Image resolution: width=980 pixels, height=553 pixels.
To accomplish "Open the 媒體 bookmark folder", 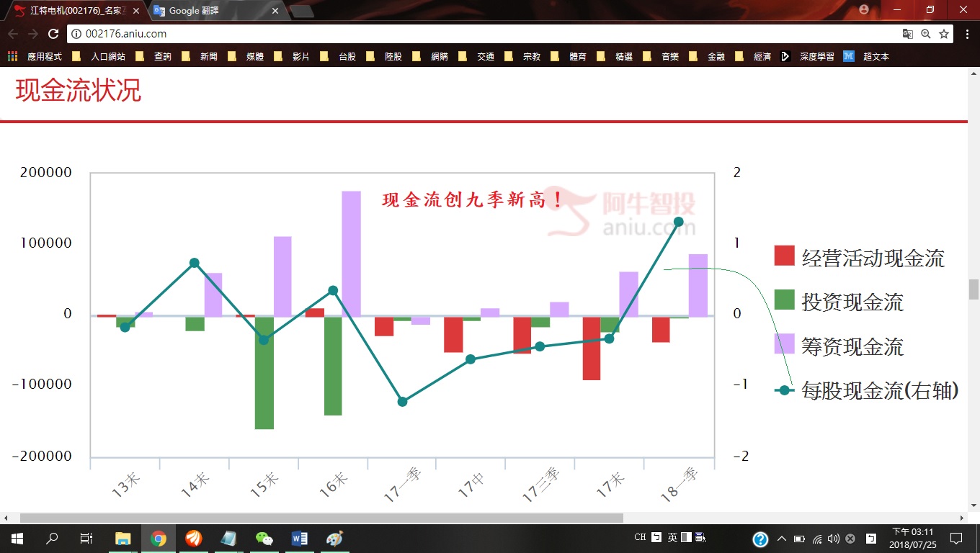I will tap(246, 56).
